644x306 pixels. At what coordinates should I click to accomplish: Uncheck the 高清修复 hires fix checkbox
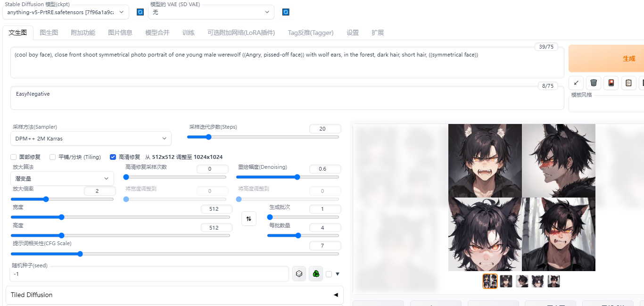pos(113,157)
